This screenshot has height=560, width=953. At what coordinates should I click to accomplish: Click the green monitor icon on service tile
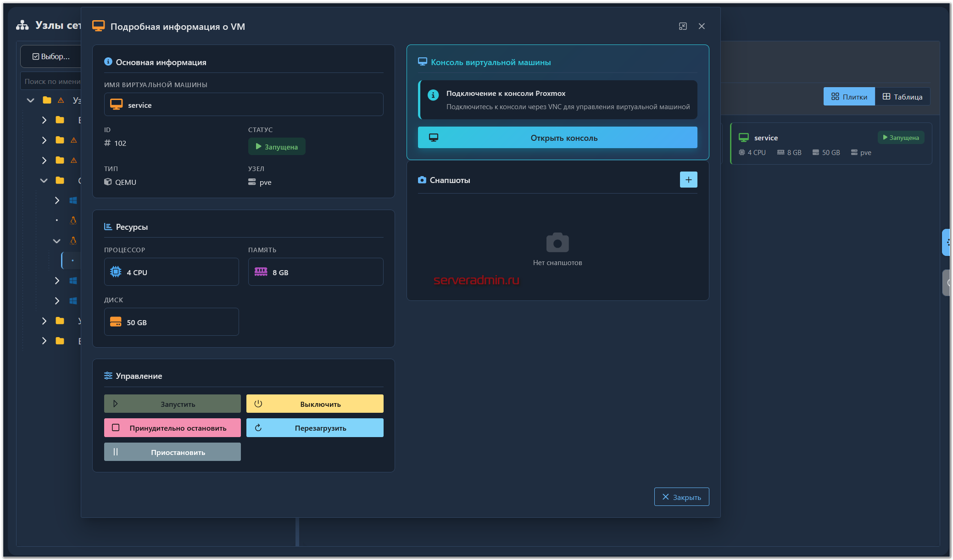743,138
